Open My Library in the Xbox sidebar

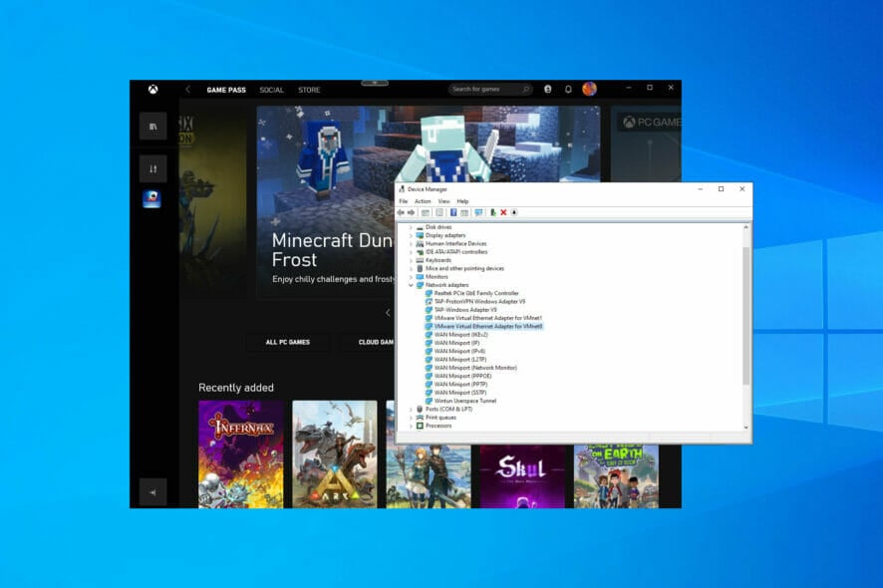click(x=153, y=127)
